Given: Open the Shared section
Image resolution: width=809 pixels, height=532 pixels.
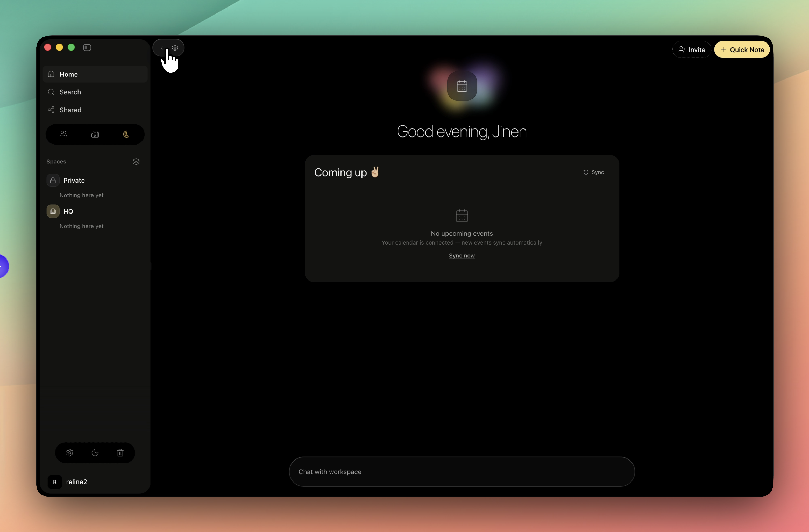Looking at the screenshot, I should point(95,110).
